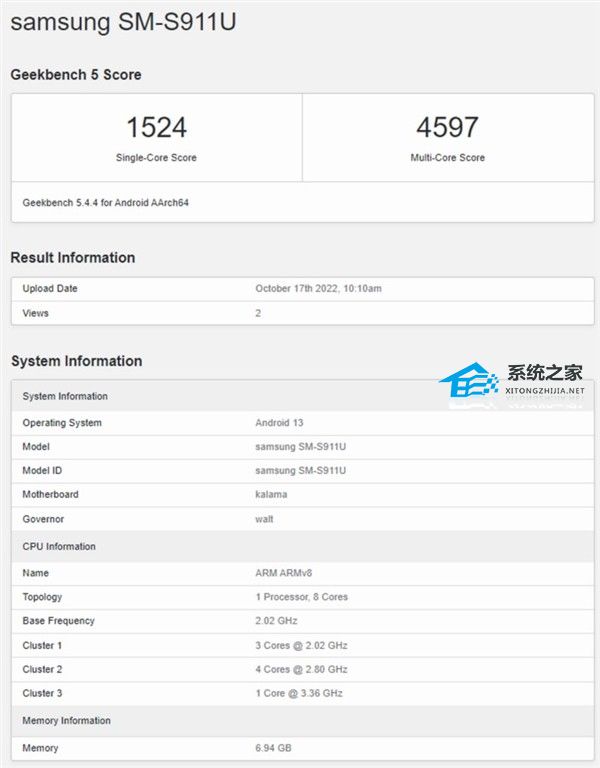Screen dimensions: 600x768
Task: Click the CPU 'Name' row label
Action: click(x=35, y=573)
